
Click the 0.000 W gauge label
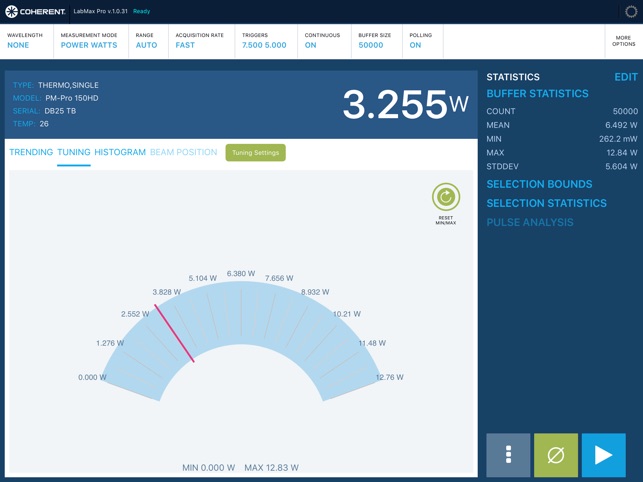pos(92,377)
